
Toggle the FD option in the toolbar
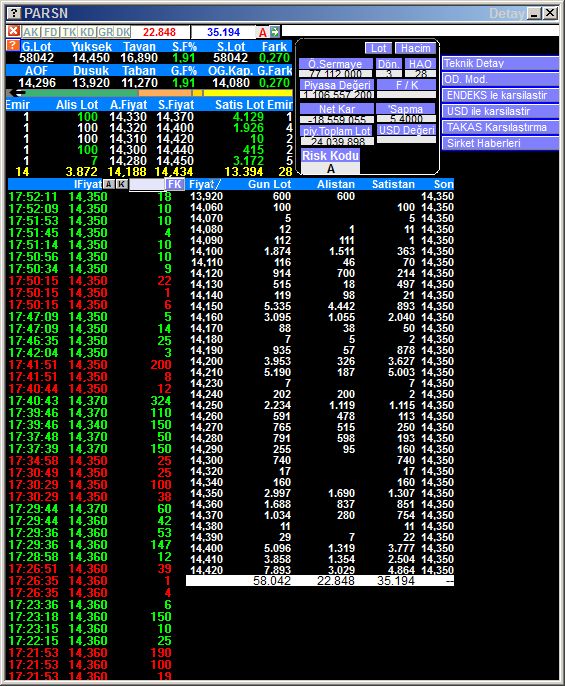tap(51, 32)
